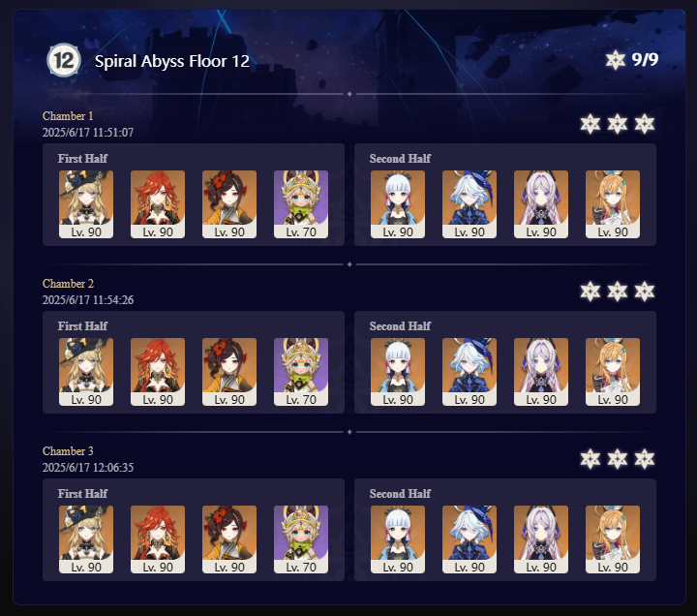Select Chamber 2 timestamp 11:54:26
Screen dimensions: 697x616
pyautogui.click(x=88, y=300)
